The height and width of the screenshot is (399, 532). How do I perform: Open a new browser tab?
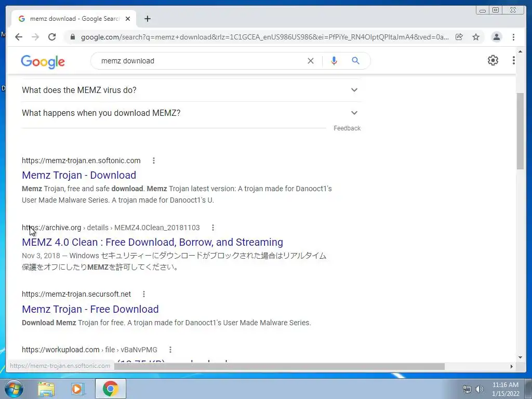147,19
